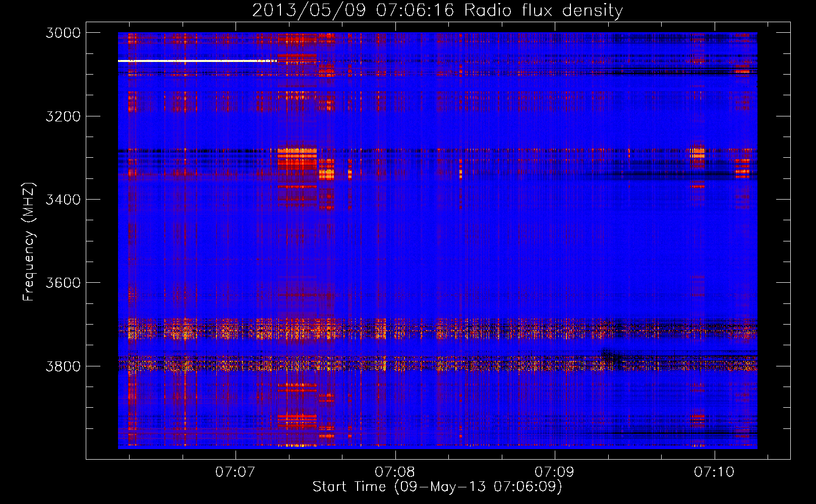Screen dimensions: 816x504
Task: Click the 3200 frequency axis label
Action: [x=63, y=116]
